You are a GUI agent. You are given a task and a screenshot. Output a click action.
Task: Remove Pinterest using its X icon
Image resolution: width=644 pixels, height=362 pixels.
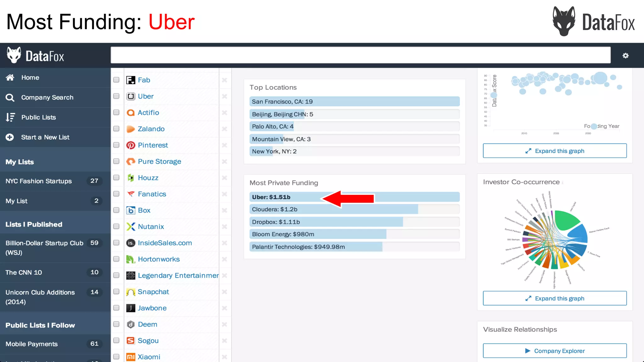[225, 145]
